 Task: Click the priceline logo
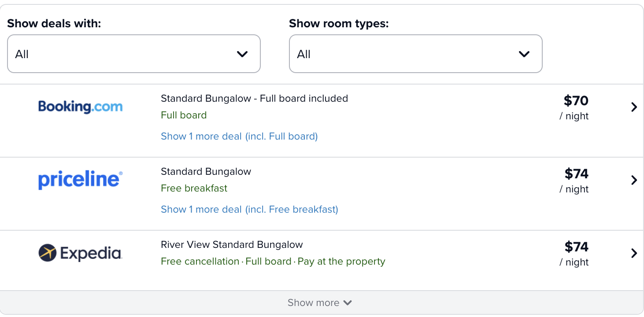[x=80, y=180]
